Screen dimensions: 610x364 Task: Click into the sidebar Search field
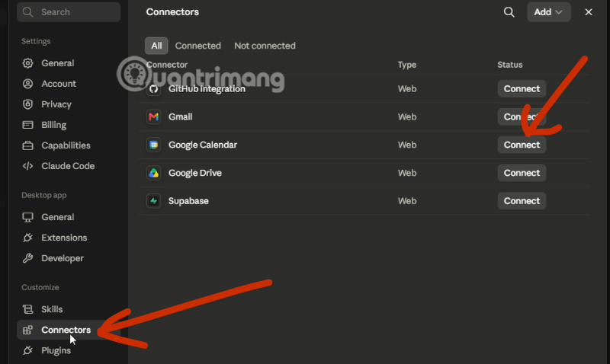(x=69, y=12)
